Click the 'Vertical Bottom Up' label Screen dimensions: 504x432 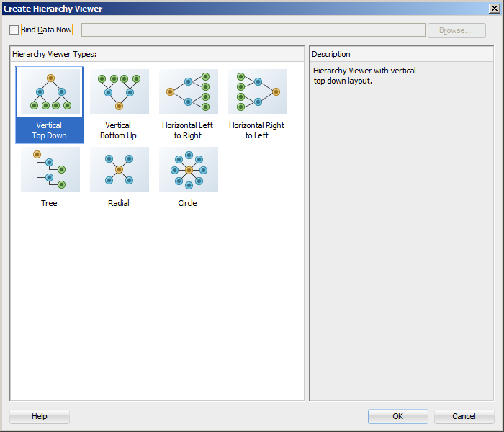click(x=118, y=130)
